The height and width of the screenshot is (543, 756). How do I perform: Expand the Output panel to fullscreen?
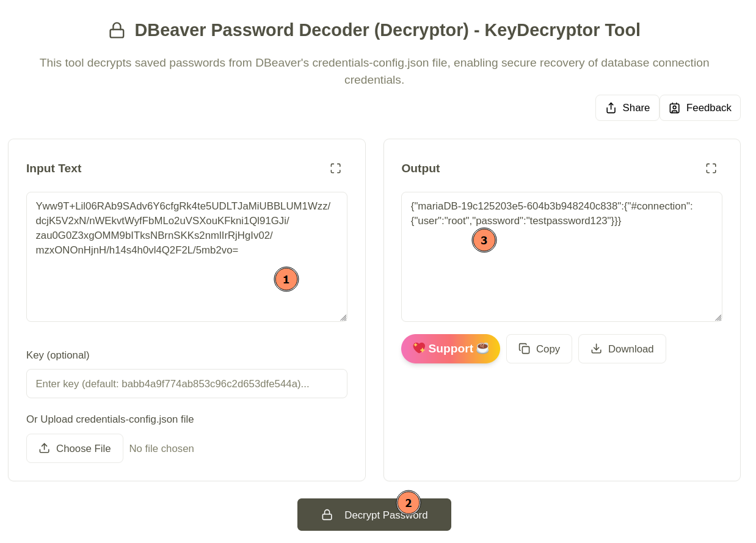coord(711,167)
